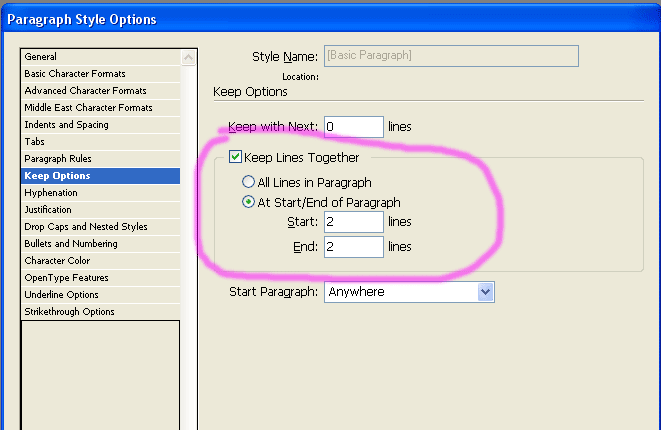Select Character Color category

tap(100, 261)
